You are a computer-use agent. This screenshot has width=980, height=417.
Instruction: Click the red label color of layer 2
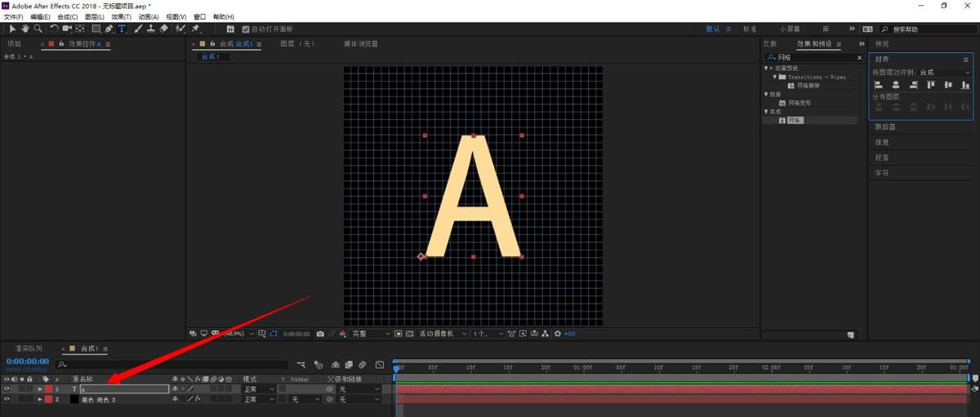point(48,400)
